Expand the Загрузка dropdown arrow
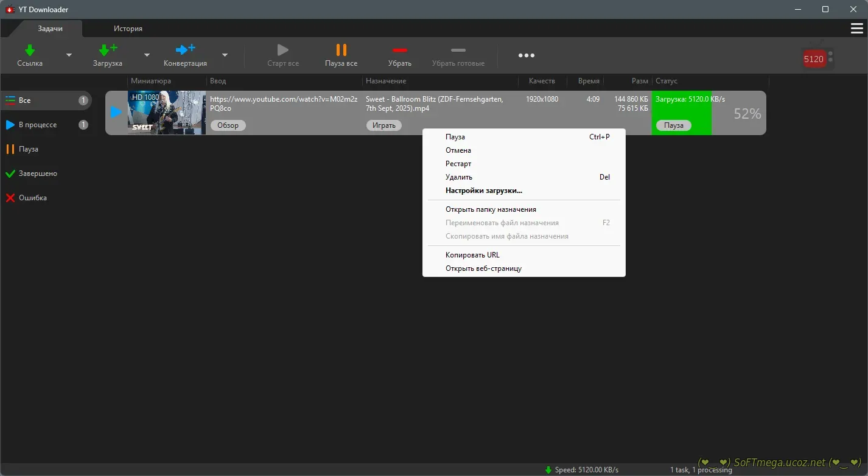This screenshot has width=868, height=476. [x=147, y=55]
